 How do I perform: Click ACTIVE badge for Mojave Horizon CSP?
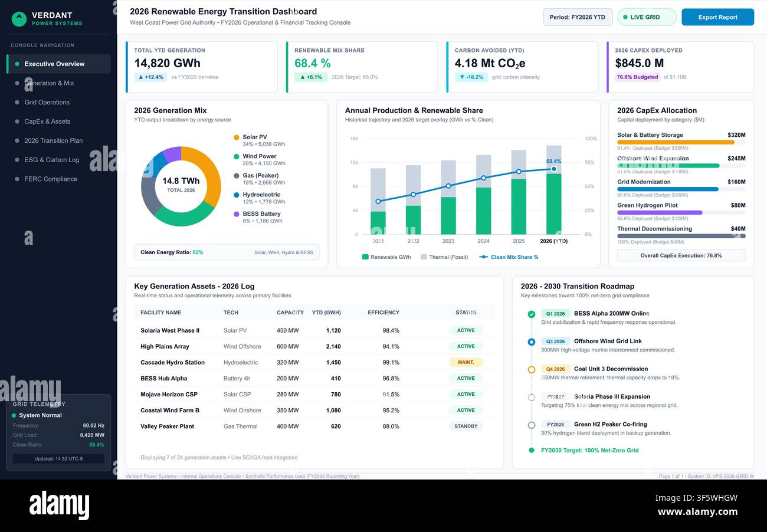(466, 394)
